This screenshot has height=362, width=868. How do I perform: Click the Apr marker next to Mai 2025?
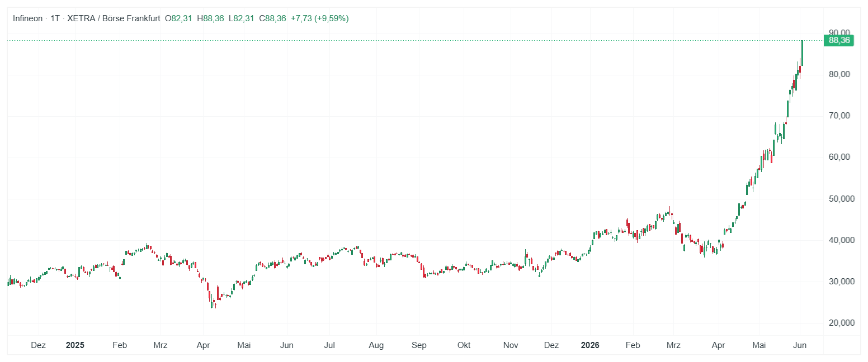(x=203, y=345)
